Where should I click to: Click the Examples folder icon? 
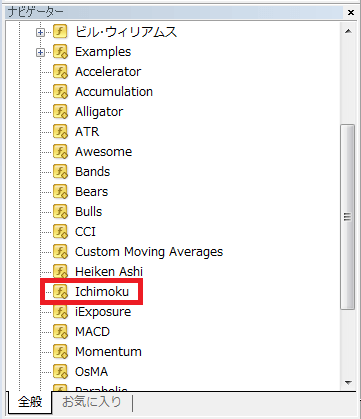pos(60,52)
